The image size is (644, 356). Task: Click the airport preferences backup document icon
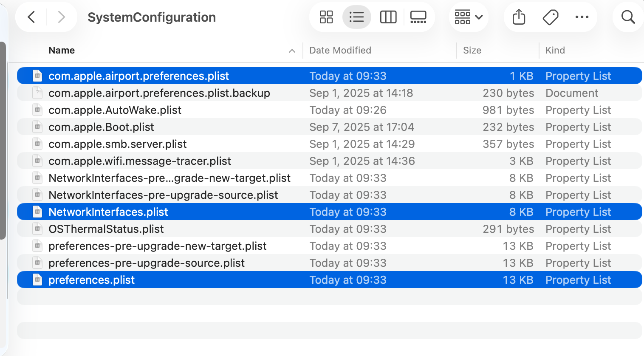(x=38, y=93)
